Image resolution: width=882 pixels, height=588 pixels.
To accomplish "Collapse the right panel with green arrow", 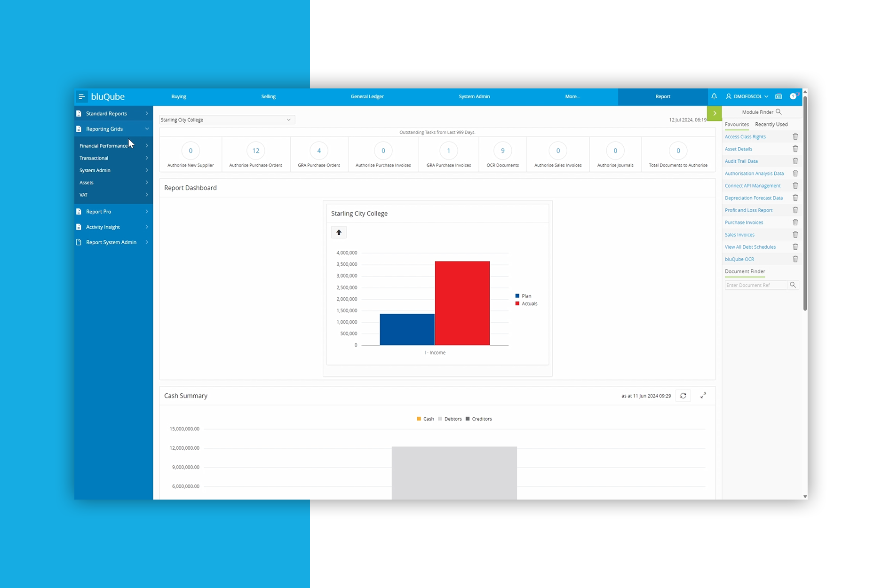I will [714, 113].
